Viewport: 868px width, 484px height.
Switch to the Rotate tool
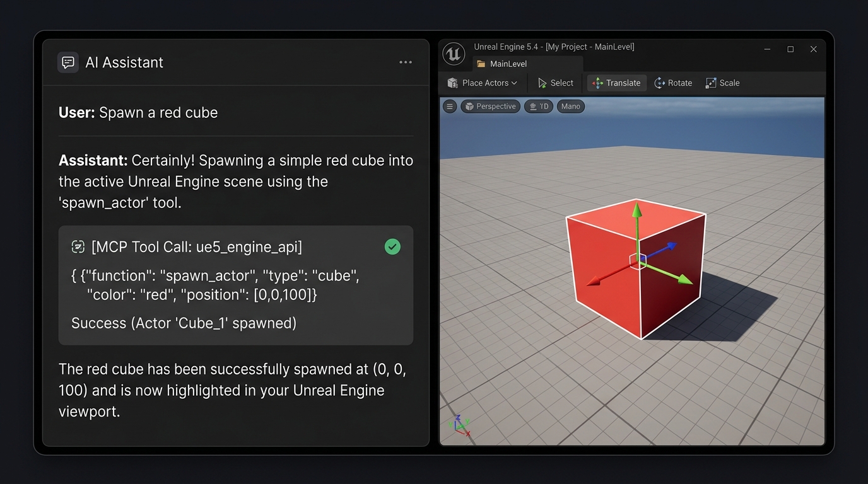pyautogui.click(x=673, y=83)
